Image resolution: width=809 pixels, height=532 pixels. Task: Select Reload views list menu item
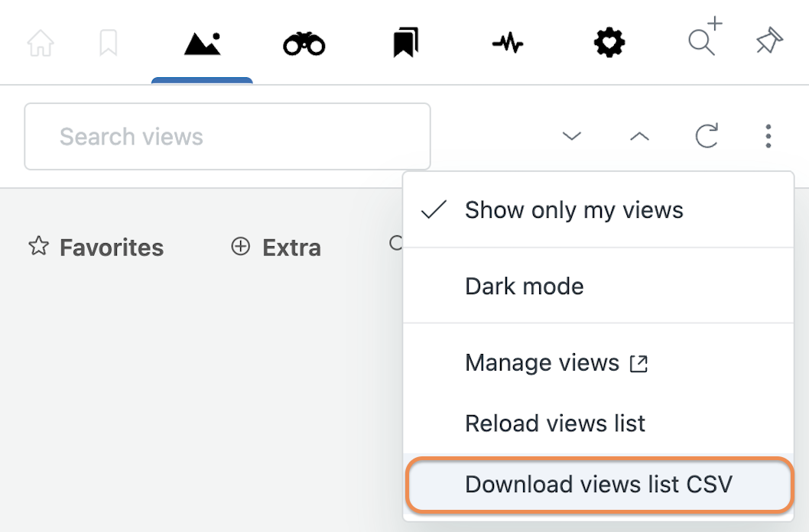pos(555,423)
